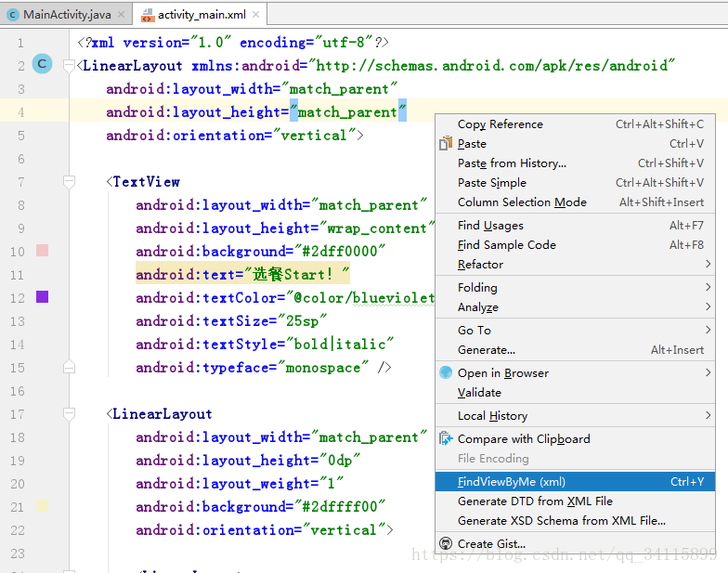The image size is (728, 573).
Task: Collapse the inner LinearLayout fold on line 17
Action: pos(69,414)
